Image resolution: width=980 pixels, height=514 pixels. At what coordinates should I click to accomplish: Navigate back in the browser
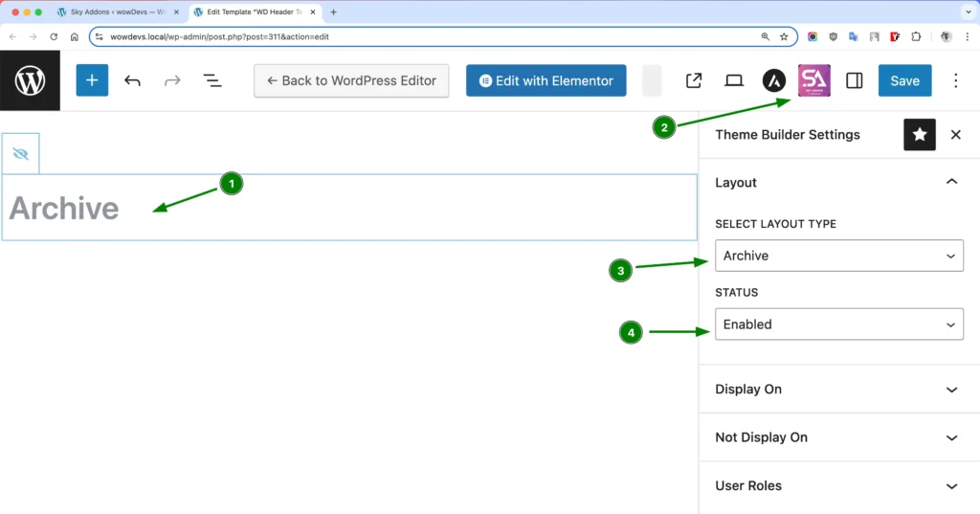pos(12,37)
